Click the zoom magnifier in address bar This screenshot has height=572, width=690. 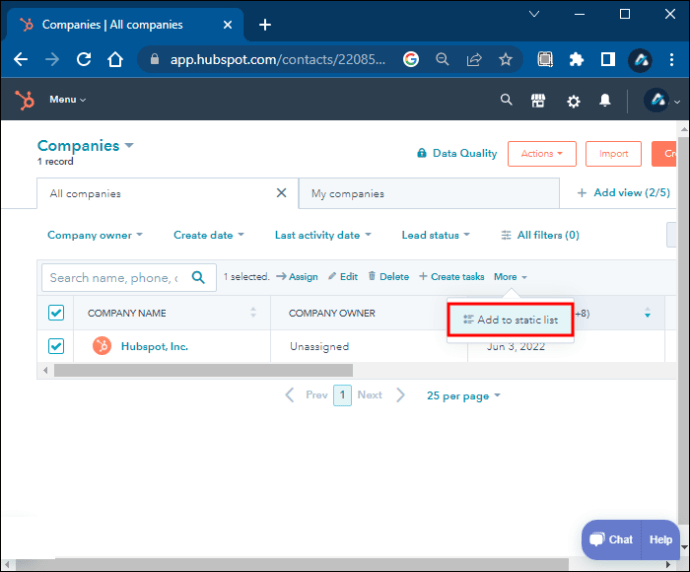442,59
